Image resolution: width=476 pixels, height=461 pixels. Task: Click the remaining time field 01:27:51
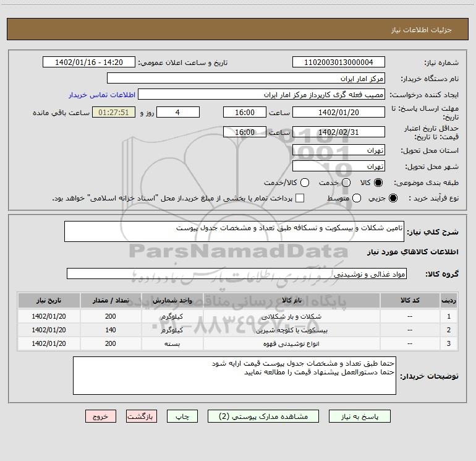[114, 112]
